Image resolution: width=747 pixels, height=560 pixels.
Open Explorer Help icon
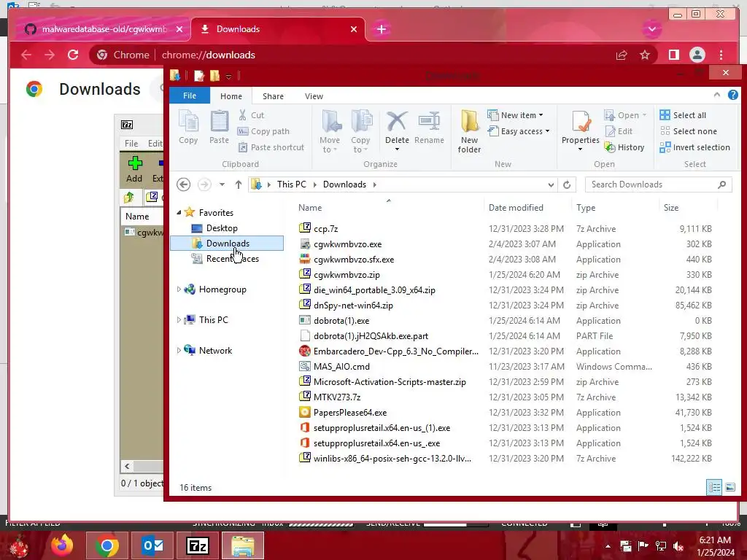732,96
